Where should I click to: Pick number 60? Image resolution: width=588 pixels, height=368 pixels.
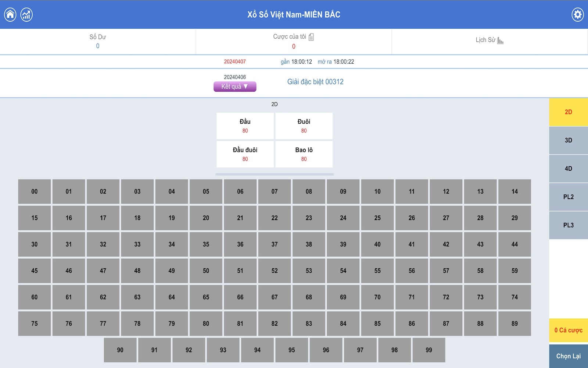tap(35, 297)
